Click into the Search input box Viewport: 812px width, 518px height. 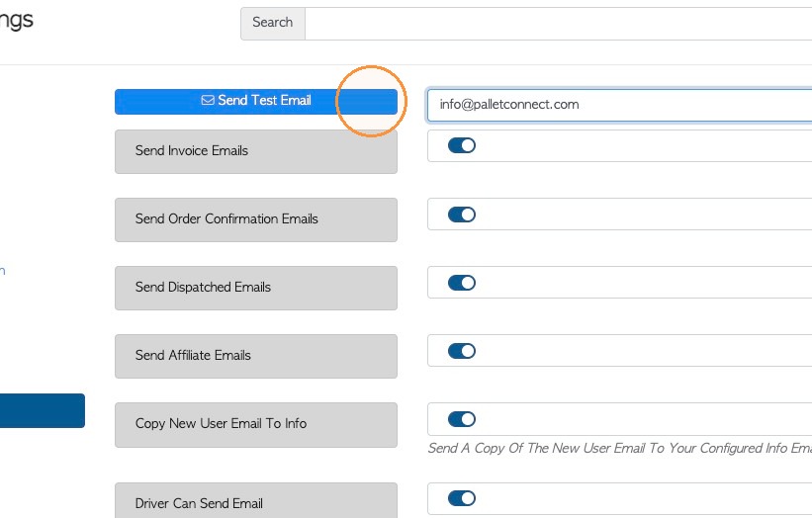click(558, 24)
